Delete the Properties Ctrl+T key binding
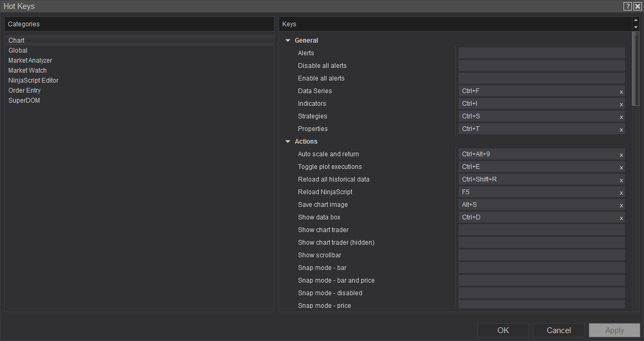644x341 pixels. click(x=621, y=129)
